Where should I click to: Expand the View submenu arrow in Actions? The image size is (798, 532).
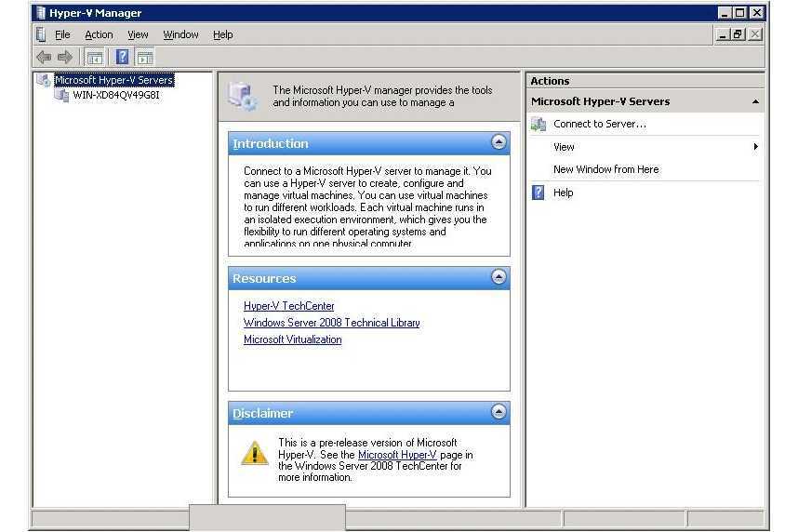(756, 147)
